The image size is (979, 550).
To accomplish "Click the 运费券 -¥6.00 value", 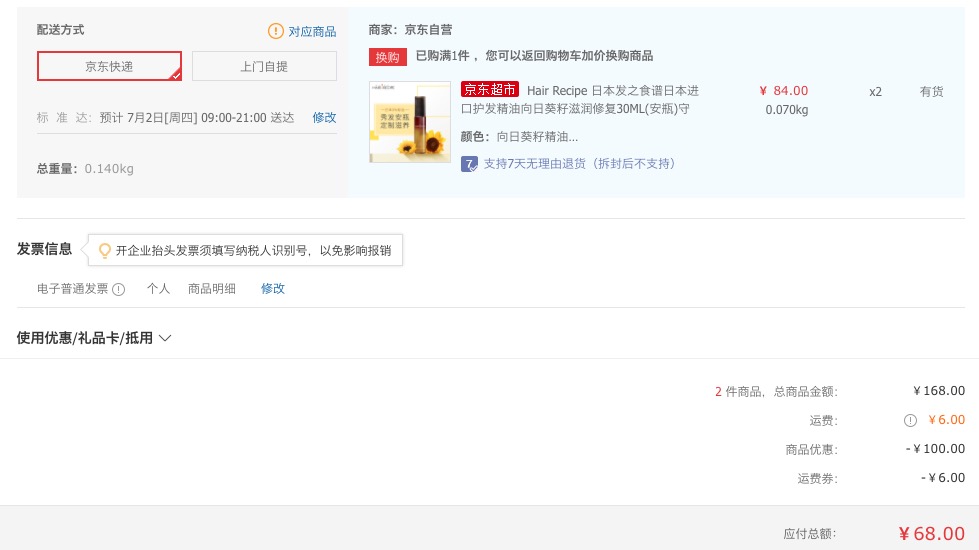I will (x=943, y=478).
